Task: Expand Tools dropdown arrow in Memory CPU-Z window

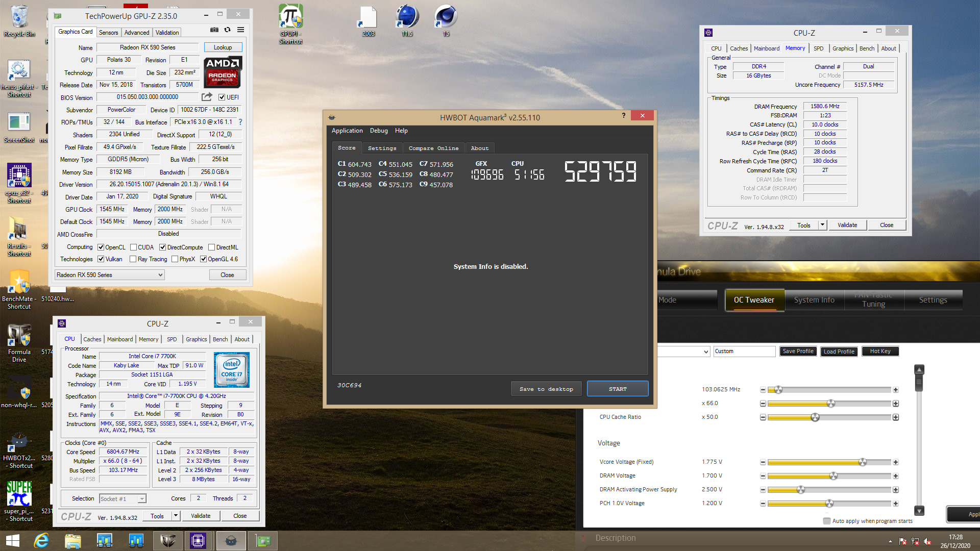Action: (x=822, y=225)
